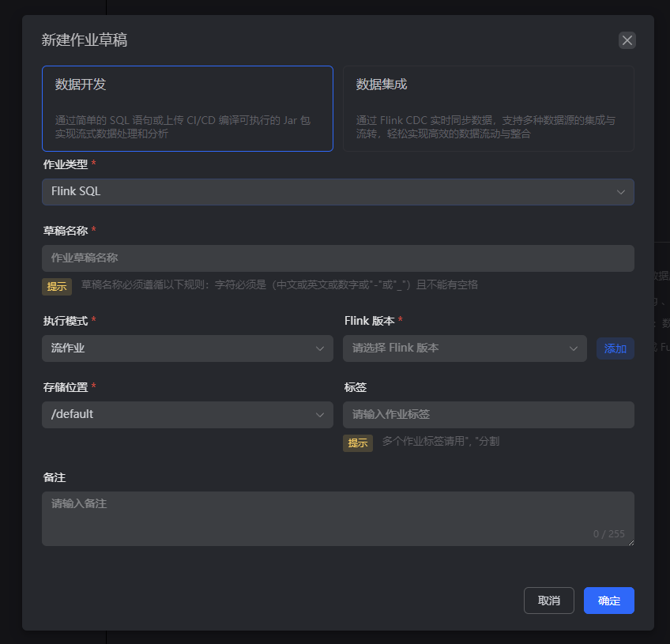Screen dimensions: 670x644
Task: Click the 提示 badge under 标签
Action: [358, 443]
